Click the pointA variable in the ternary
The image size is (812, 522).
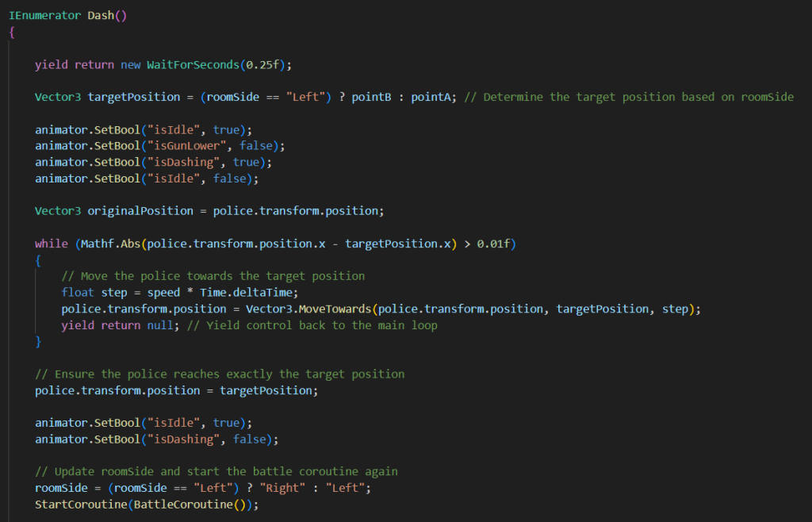(x=430, y=97)
